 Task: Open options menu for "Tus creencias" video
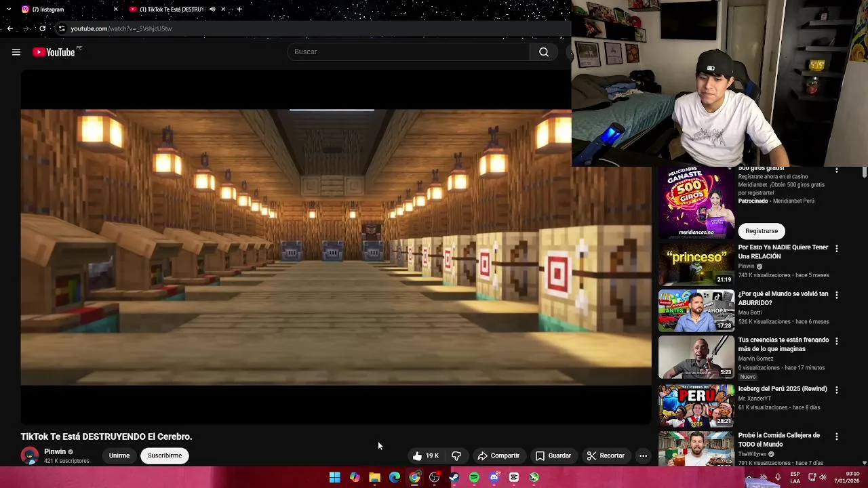(x=837, y=342)
